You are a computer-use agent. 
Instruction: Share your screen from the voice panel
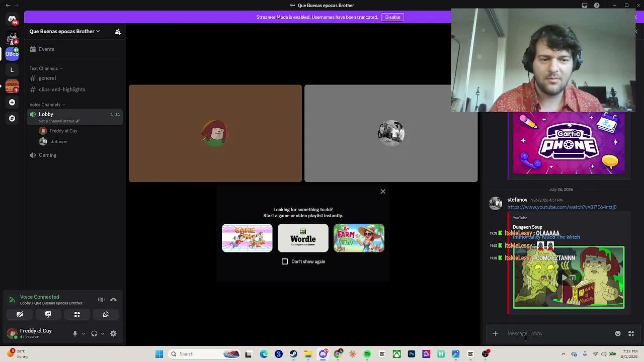[x=48, y=314]
